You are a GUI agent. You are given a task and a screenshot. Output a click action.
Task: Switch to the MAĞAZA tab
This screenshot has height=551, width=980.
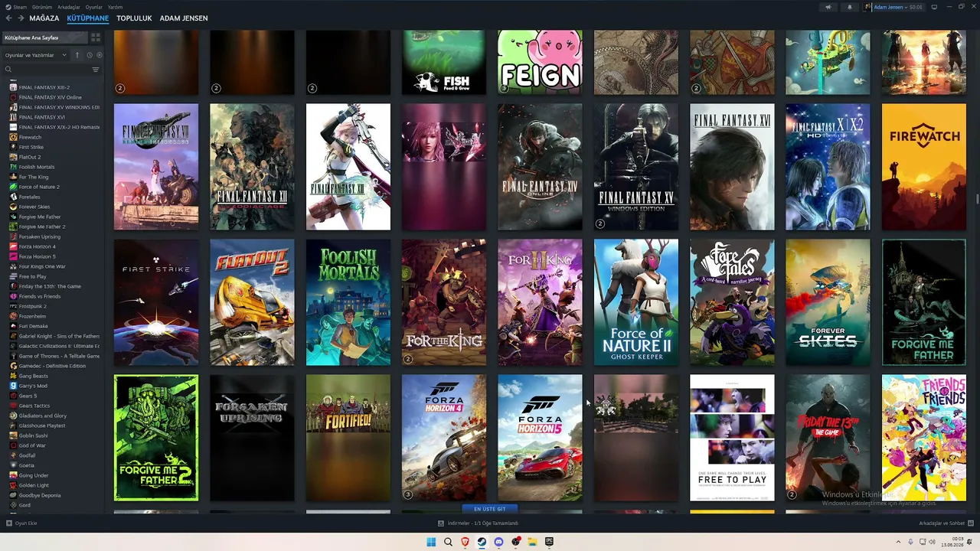pos(44,18)
